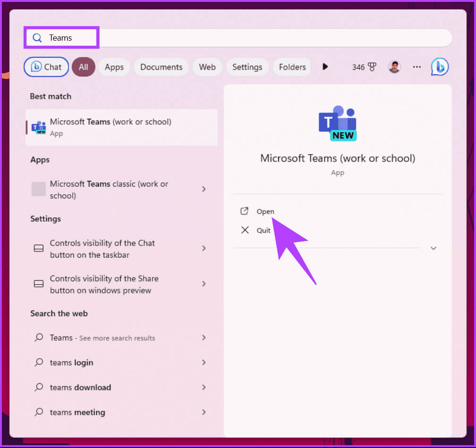This screenshot has height=448, width=476.
Task: Click the large Teams NEW logo in preview pane
Action: coord(338,123)
